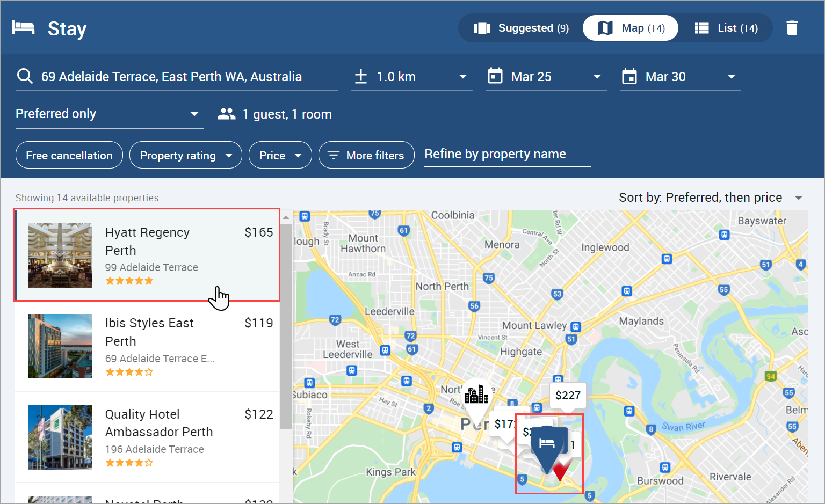Screen dimensions: 825x504
Task: Click the address search field
Action: tap(177, 77)
